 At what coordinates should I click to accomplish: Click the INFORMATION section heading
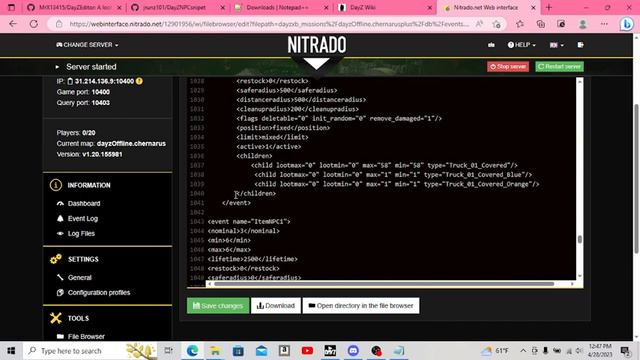tap(89, 185)
